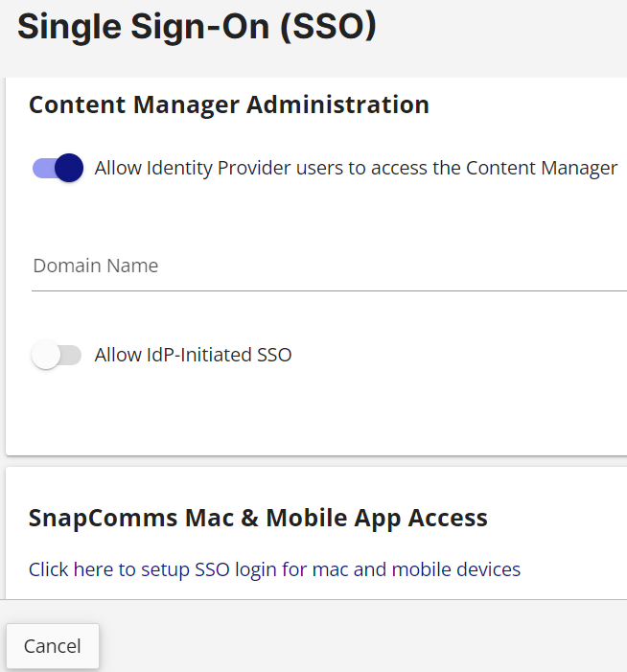Click the underline beneath the Domain Name field

(x=329, y=291)
